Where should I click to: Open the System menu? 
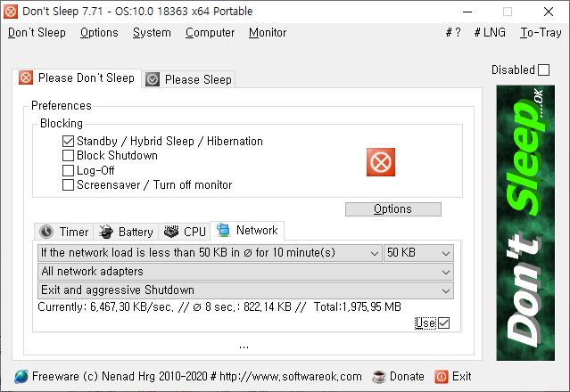click(152, 33)
